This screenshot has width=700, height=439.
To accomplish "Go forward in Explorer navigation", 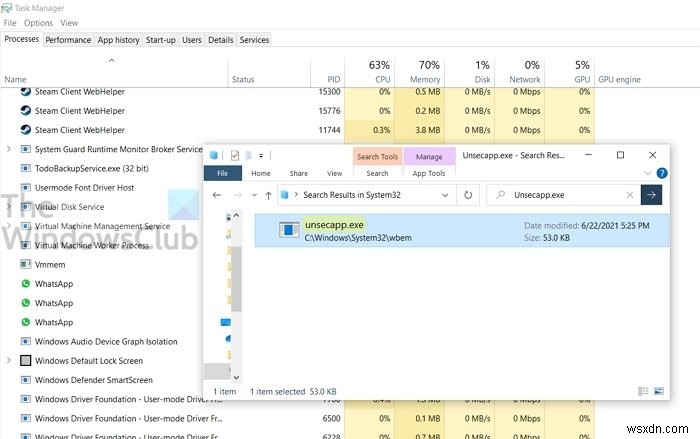I will (238, 195).
